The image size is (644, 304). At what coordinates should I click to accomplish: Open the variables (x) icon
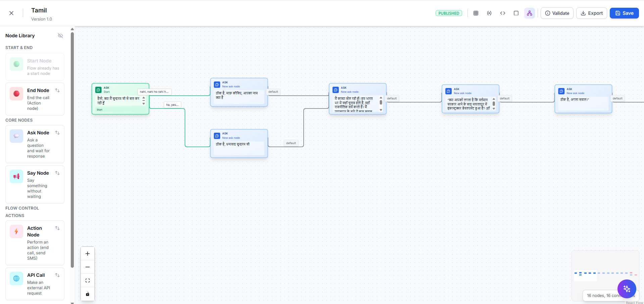[489, 13]
